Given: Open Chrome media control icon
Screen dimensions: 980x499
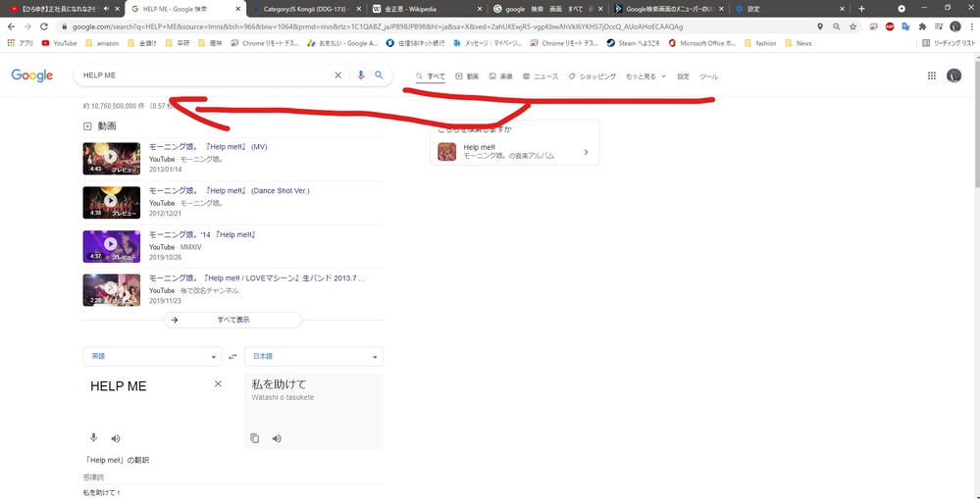Looking at the screenshot, I should [x=938, y=26].
